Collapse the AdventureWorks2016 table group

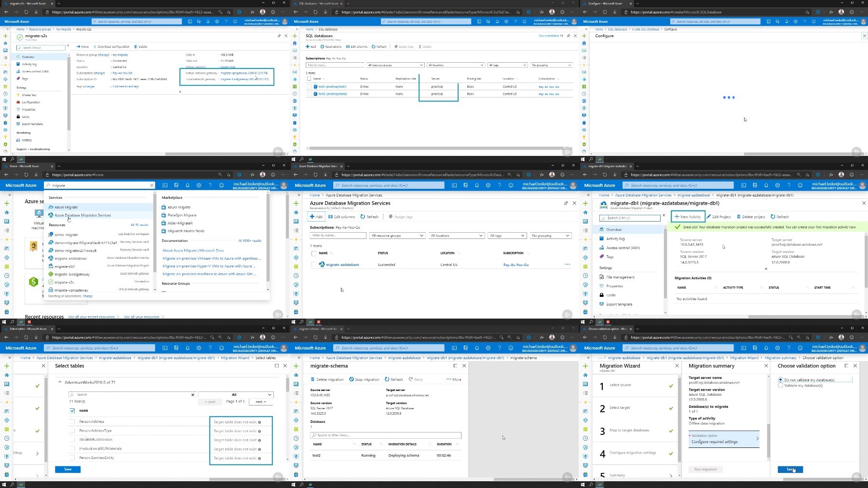[x=60, y=382]
